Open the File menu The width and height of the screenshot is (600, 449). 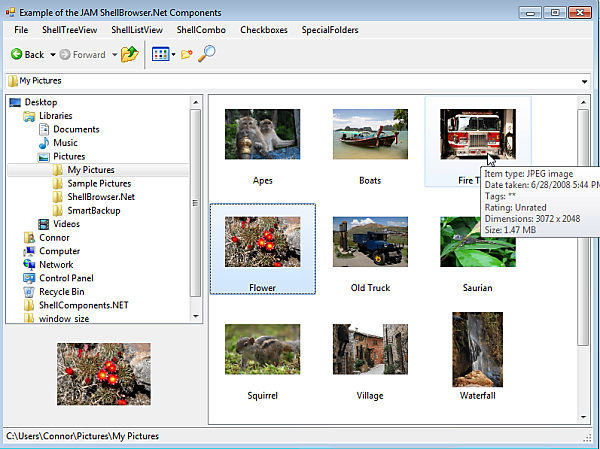click(21, 30)
